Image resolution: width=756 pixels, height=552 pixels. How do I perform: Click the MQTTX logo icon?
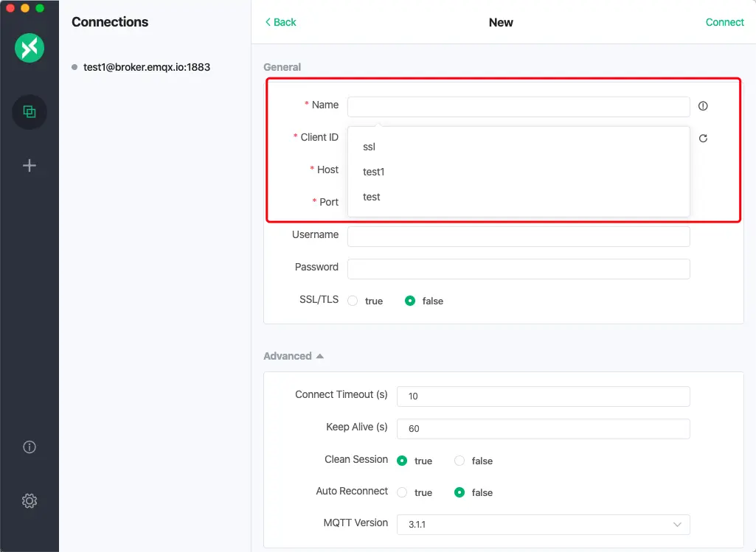coord(30,49)
